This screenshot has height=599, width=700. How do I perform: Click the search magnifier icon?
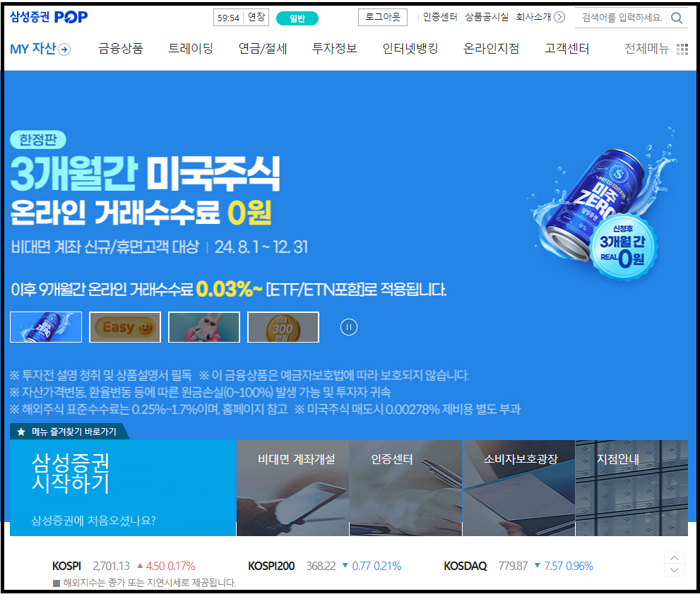click(676, 18)
